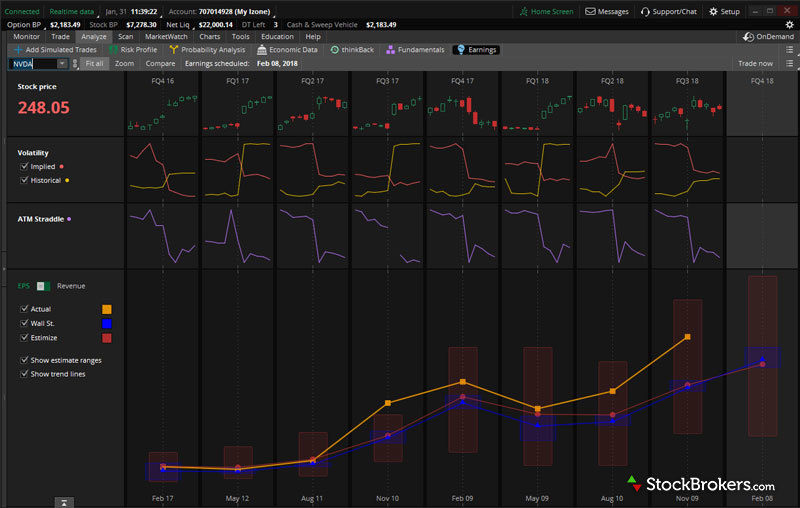Open the Messages envelope icon

(590, 11)
